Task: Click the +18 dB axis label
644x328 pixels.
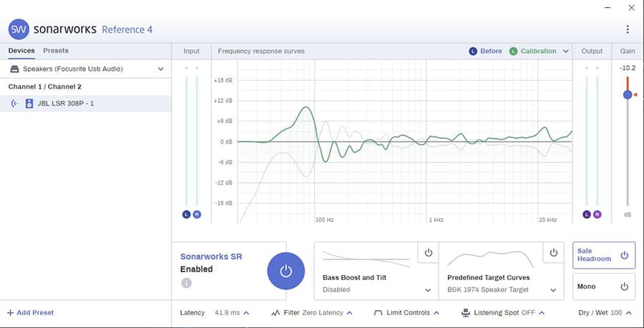Action: pos(223,80)
